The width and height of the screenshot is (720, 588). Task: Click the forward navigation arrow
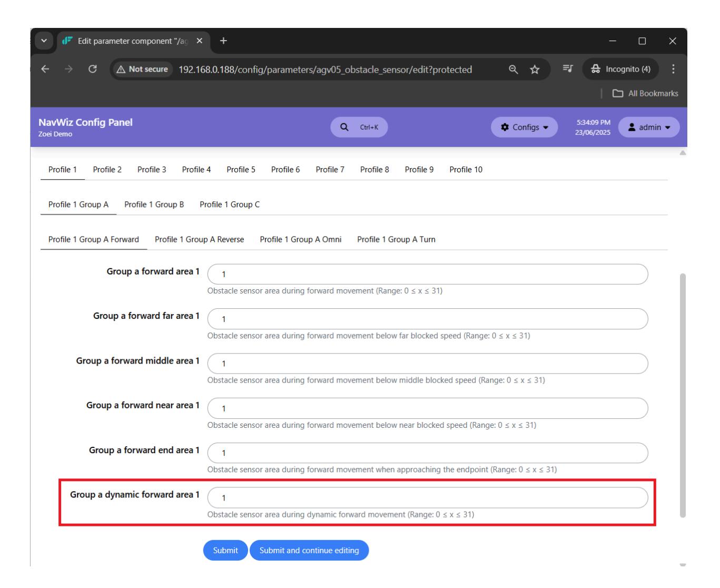coord(69,70)
